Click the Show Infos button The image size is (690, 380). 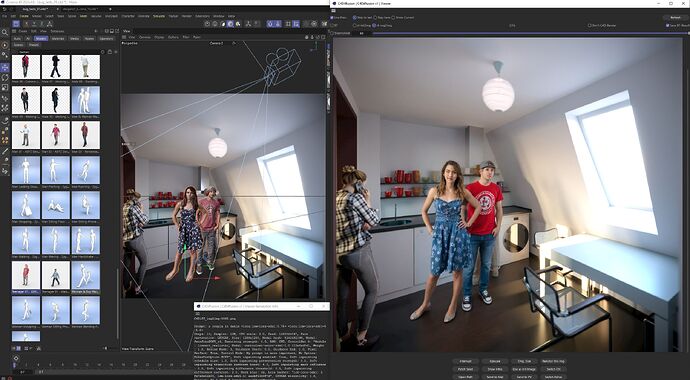pos(495,369)
